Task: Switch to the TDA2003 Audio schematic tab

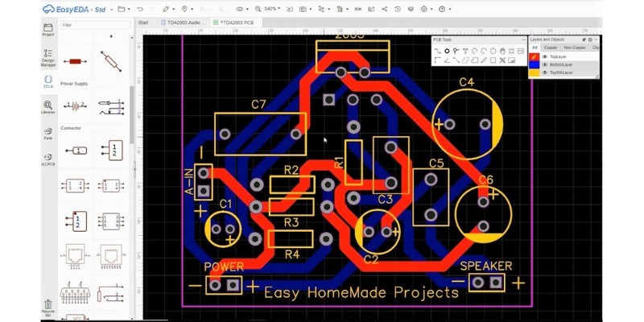Action: (x=184, y=23)
